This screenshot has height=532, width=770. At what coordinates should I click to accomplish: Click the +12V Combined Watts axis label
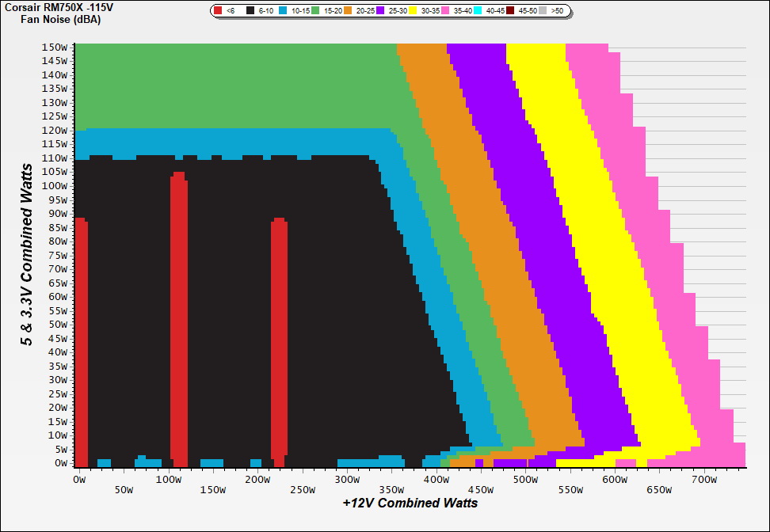[x=410, y=503]
